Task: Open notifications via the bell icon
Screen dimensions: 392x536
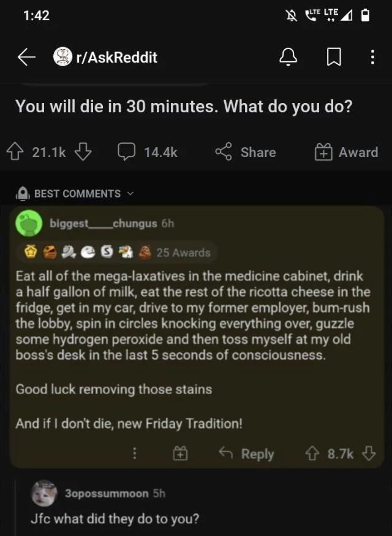Action: click(x=288, y=58)
